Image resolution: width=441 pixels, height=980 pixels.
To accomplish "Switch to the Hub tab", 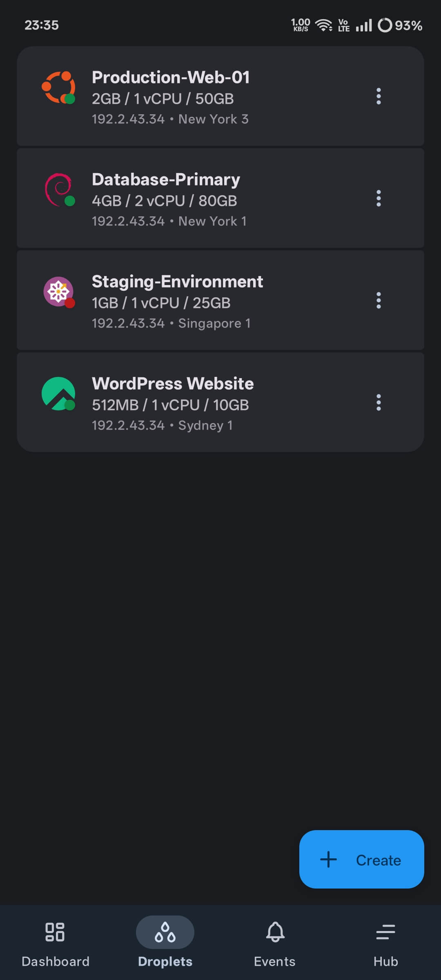I will point(385,943).
